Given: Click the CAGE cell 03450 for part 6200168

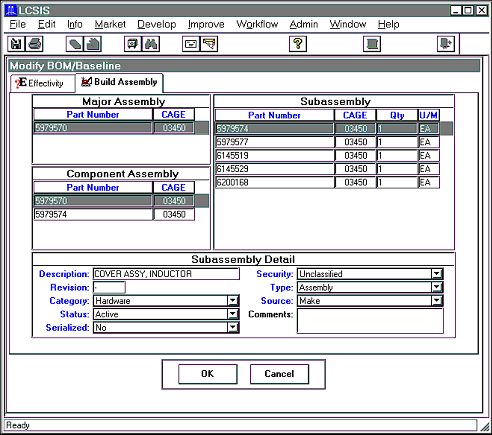Looking at the screenshot, I should 355,182.
